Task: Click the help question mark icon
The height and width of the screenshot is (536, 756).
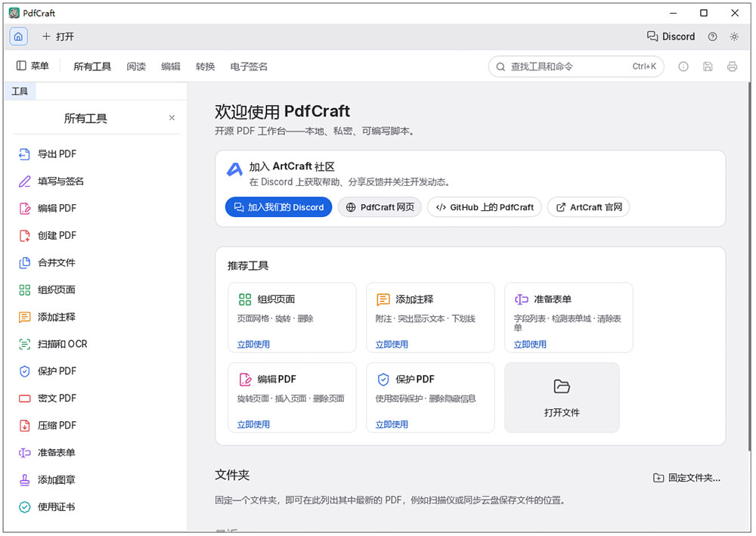Action: [x=712, y=36]
